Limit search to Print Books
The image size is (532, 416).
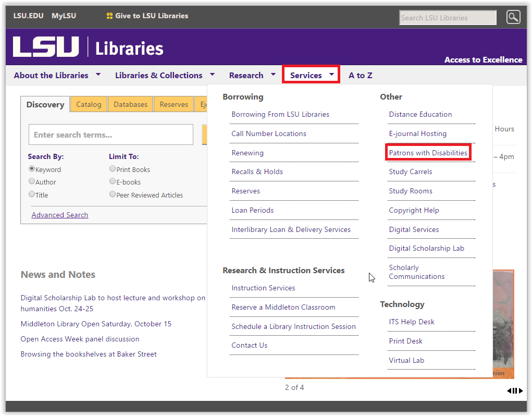113,168
